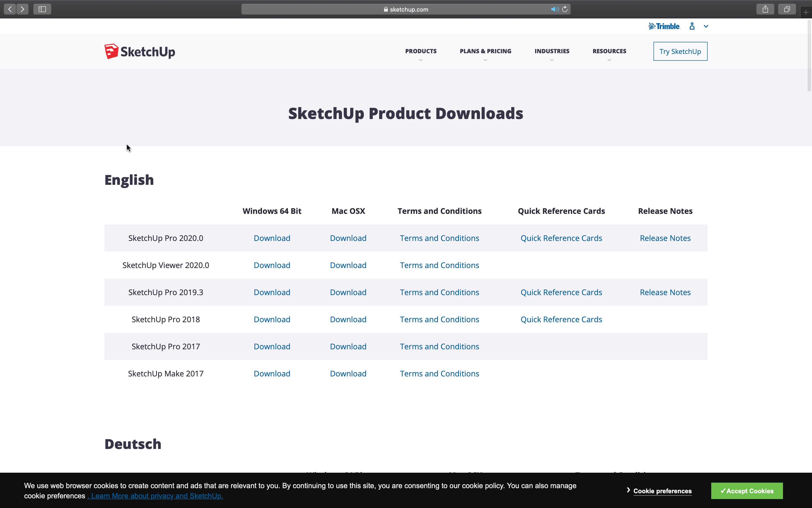Download SketchUp Pro 2017 for Mac OSX
This screenshot has height=508, width=812.
click(348, 347)
